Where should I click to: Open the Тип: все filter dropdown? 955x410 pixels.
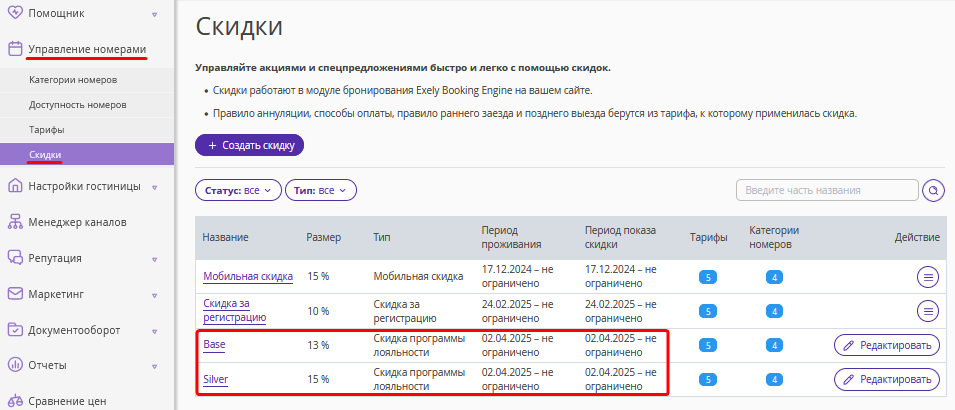coord(321,190)
